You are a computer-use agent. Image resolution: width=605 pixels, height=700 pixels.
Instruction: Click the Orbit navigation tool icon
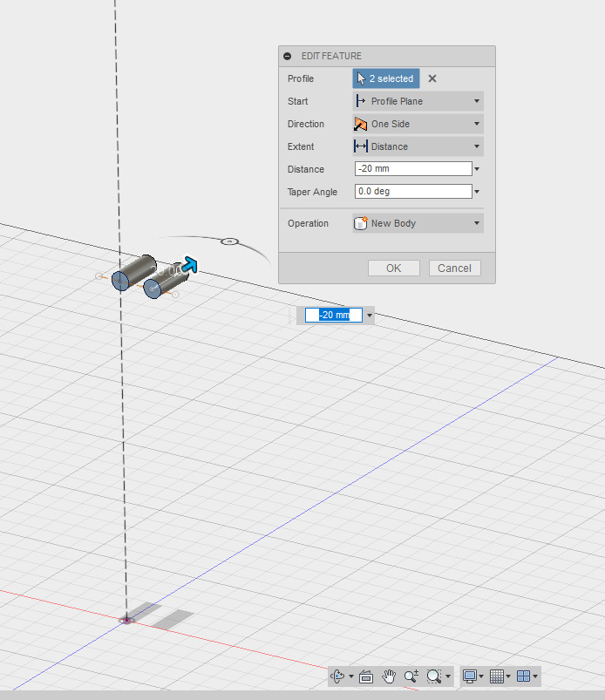(339, 676)
